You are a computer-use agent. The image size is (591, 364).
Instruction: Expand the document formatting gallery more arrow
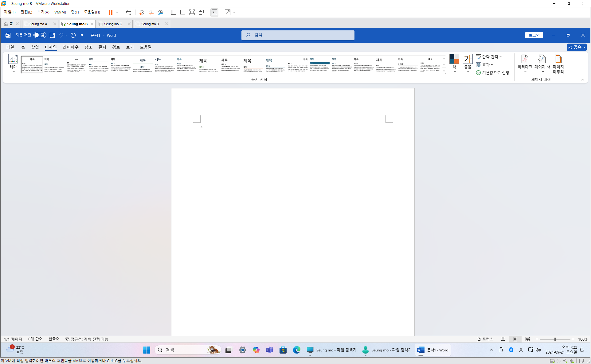tap(444, 71)
